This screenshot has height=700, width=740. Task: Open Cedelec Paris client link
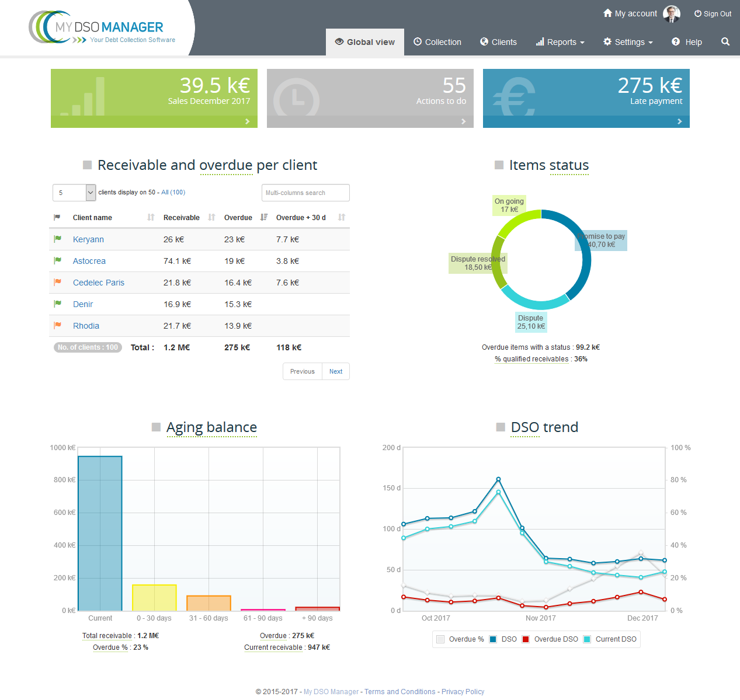click(99, 283)
